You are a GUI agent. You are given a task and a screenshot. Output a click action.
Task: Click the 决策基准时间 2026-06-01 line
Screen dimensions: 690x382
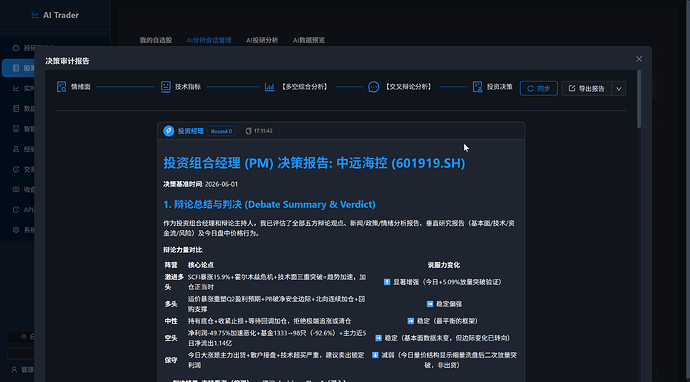pos(200,184)
